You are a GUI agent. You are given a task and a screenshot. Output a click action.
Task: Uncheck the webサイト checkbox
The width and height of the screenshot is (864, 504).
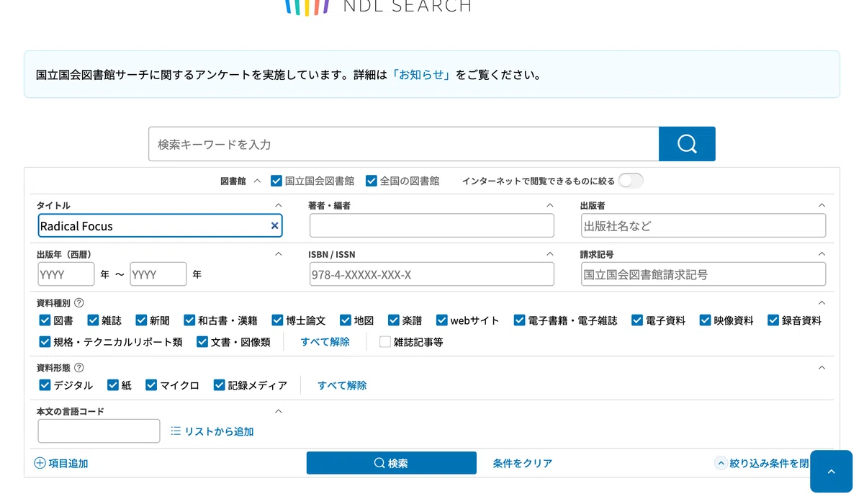(x=442, y=320)
